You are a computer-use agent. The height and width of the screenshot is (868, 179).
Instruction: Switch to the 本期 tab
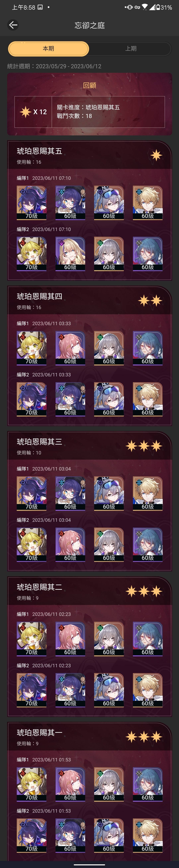click(49, 49)
